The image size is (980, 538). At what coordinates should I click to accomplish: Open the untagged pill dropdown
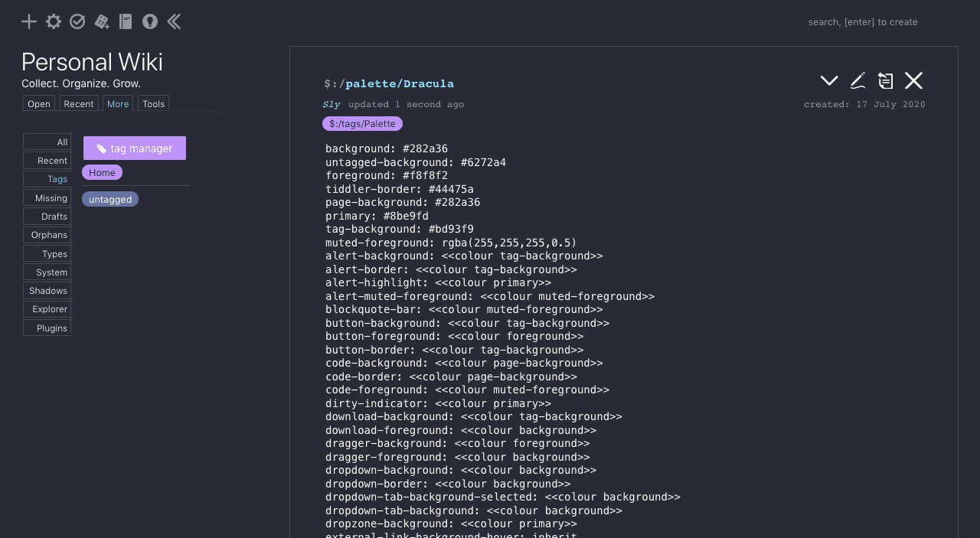(109, 199)
